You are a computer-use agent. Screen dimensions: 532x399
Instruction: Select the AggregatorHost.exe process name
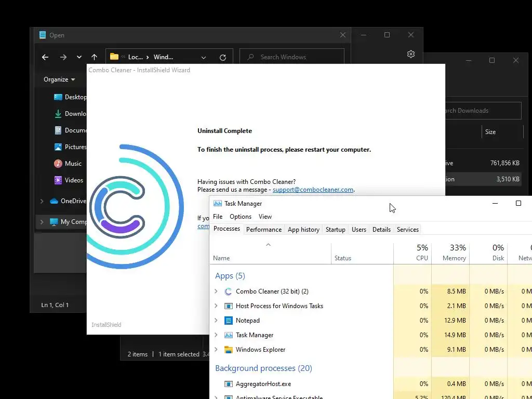pyautogui.click(x=263, y=384)
